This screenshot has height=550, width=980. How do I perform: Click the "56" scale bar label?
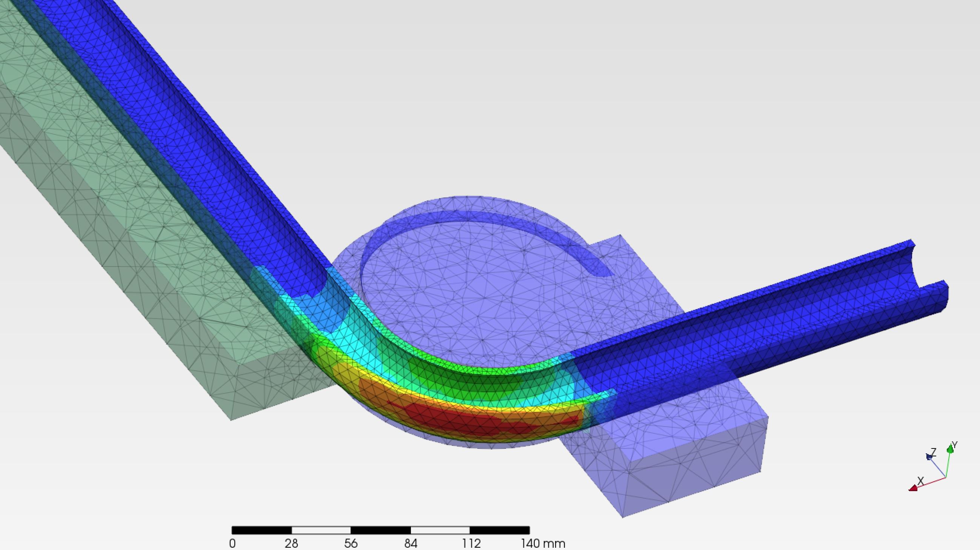click(351, 544)
